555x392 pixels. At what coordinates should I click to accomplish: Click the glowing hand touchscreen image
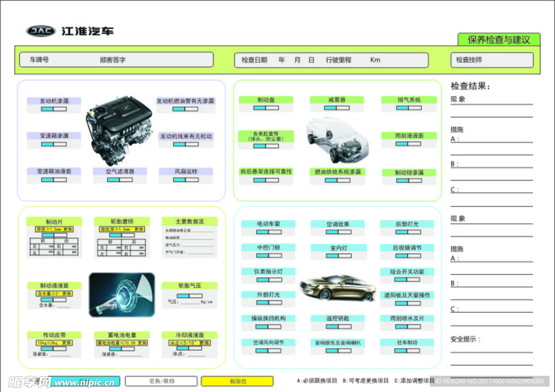pos(122,294)
